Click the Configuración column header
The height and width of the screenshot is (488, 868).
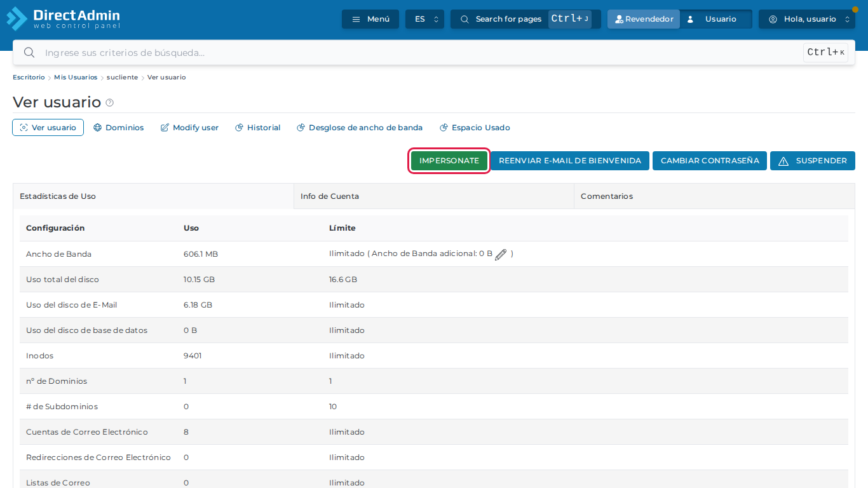[x=55, y=228]
